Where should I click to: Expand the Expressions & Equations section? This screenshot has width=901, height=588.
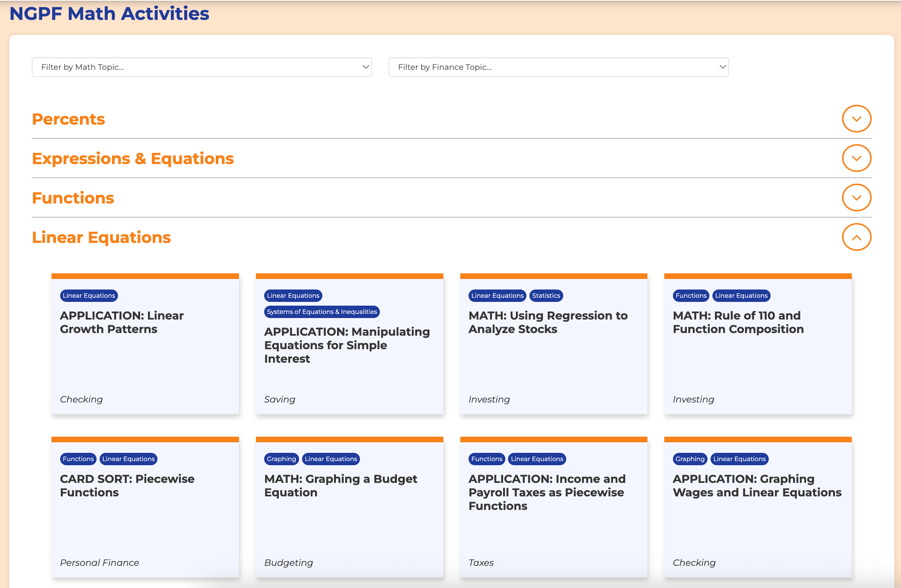[856, 158]
